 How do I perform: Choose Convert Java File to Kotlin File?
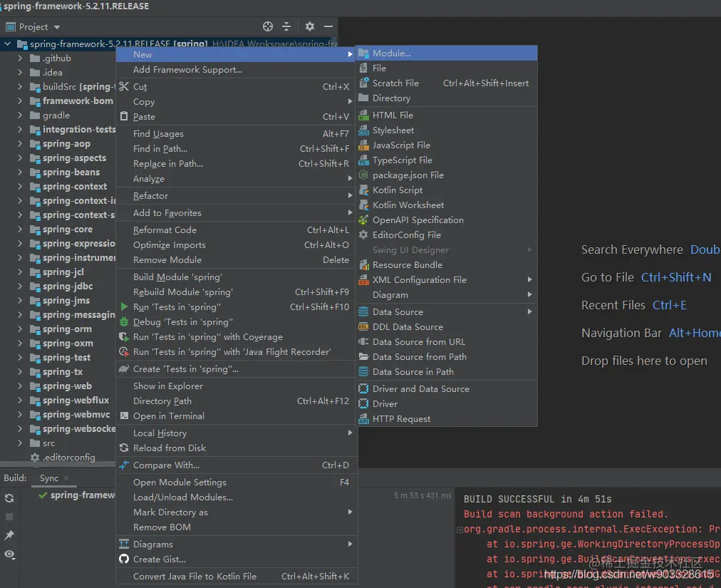coord(235,576)
